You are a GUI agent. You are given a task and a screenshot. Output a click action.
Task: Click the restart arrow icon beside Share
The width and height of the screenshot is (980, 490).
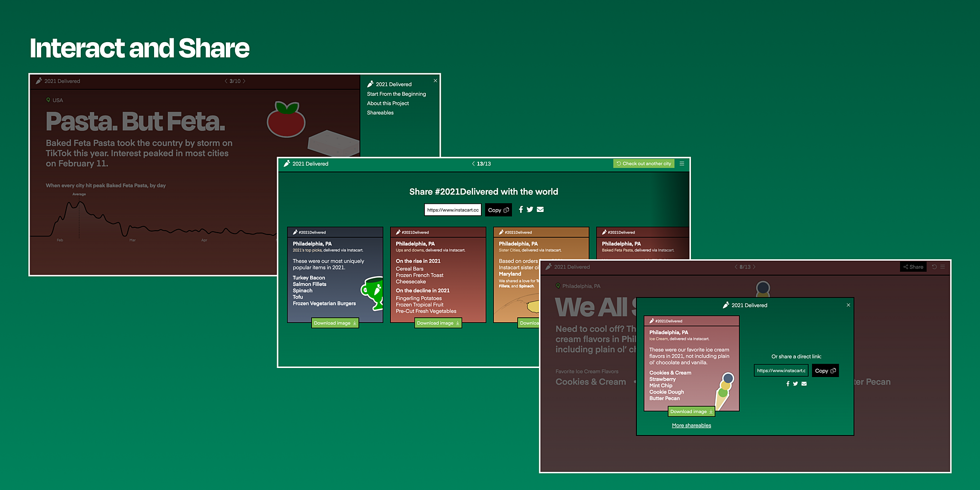[934, 267]
